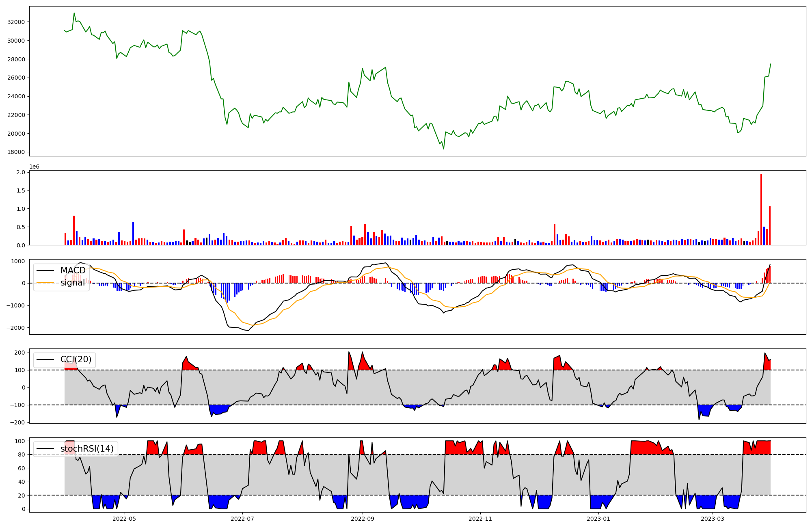The width and height of the screenshot is (812, 528).
Task: Click the 32000 price axis tick label
Action: pyautogui.click(x=16, y=22)
